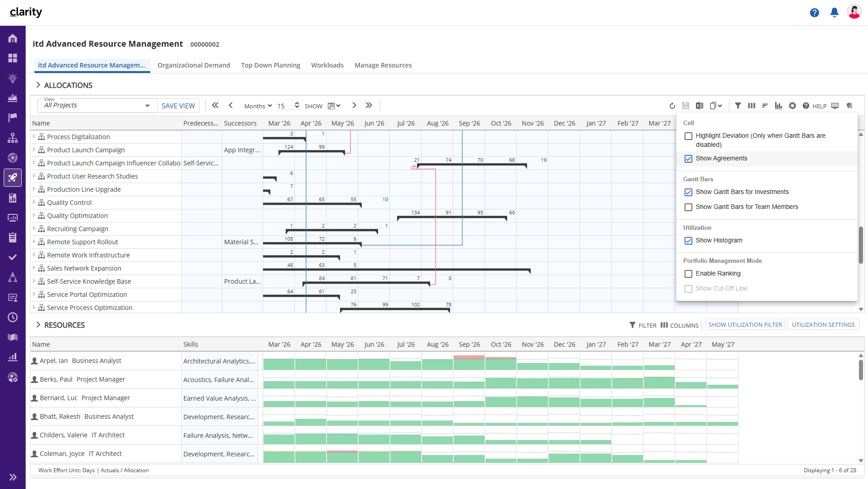Go to the previous time period
Screen dimensions: 868x489
(x=230, y=105)
